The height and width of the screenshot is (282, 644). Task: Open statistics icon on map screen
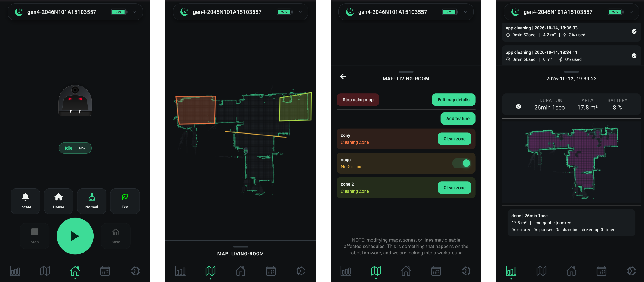(x=180, y=271)
